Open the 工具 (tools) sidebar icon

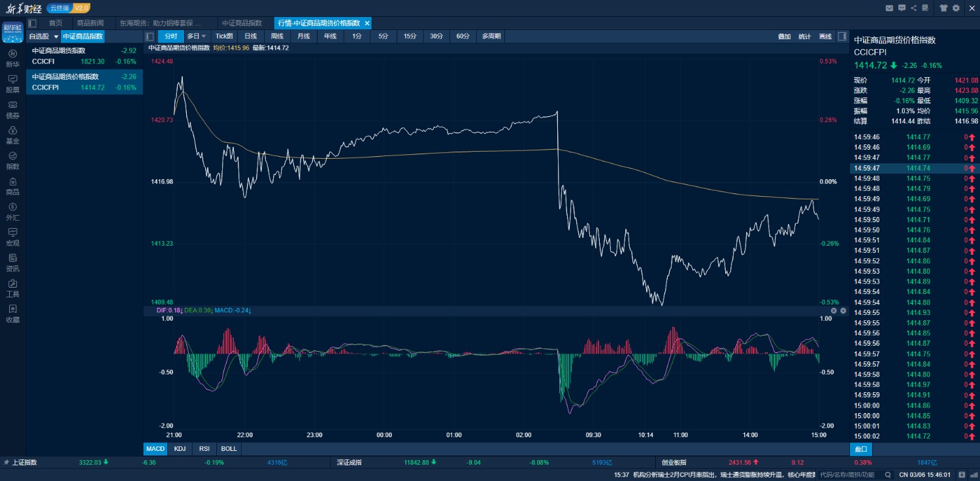12,288
